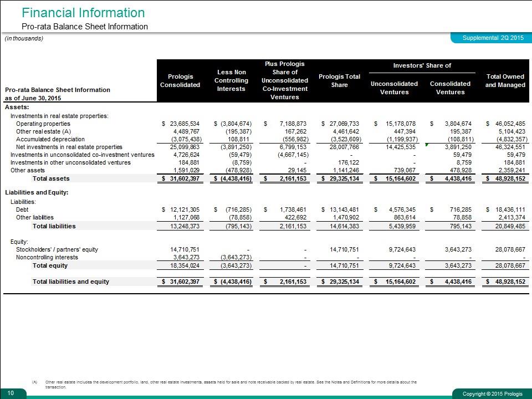The height and width of the screenshot is (399, 532).
Task: Click the value 27,069,733 under Prologis Total Share
Action: (x=344, y=124)
